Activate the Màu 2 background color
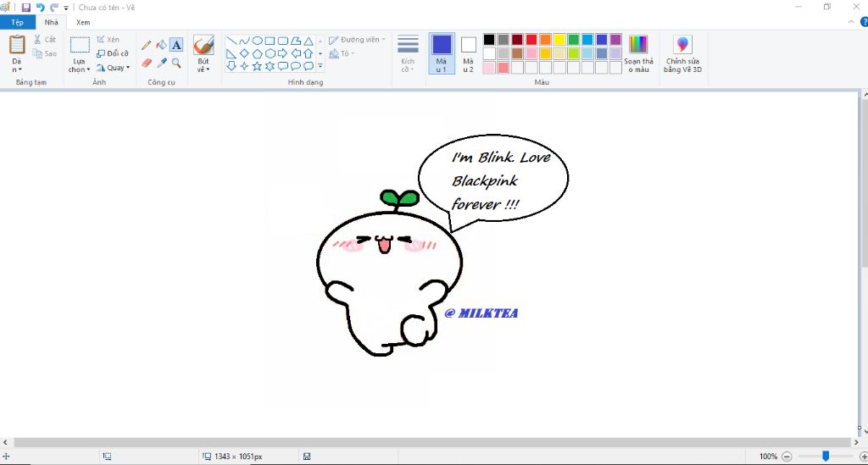 tap(468, 53)
